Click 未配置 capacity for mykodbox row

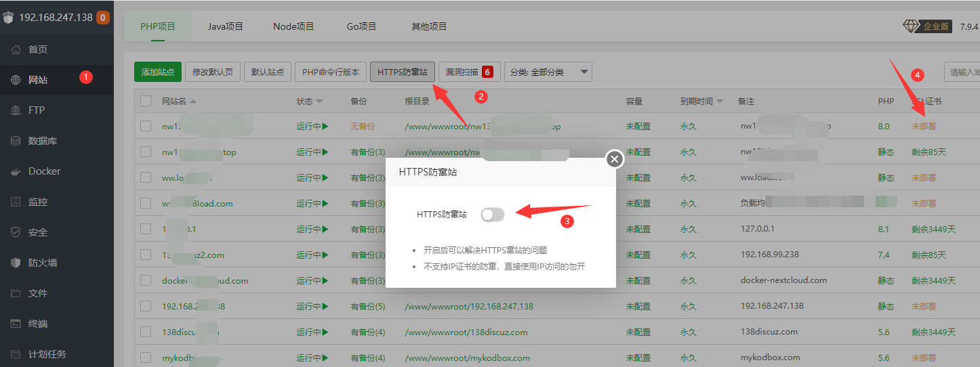point(638,358)
